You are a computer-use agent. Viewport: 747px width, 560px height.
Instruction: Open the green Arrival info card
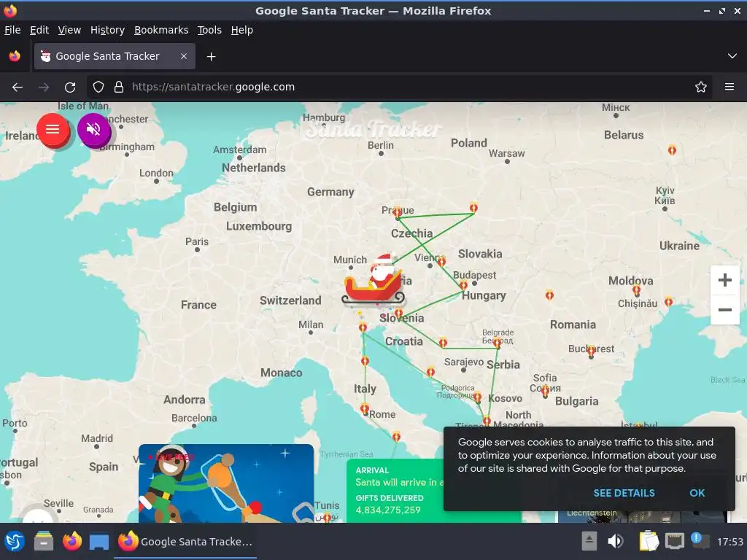395,491
